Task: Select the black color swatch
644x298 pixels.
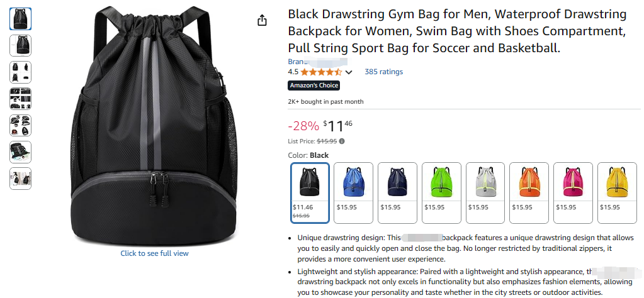Action: click(x=310, y=192)
